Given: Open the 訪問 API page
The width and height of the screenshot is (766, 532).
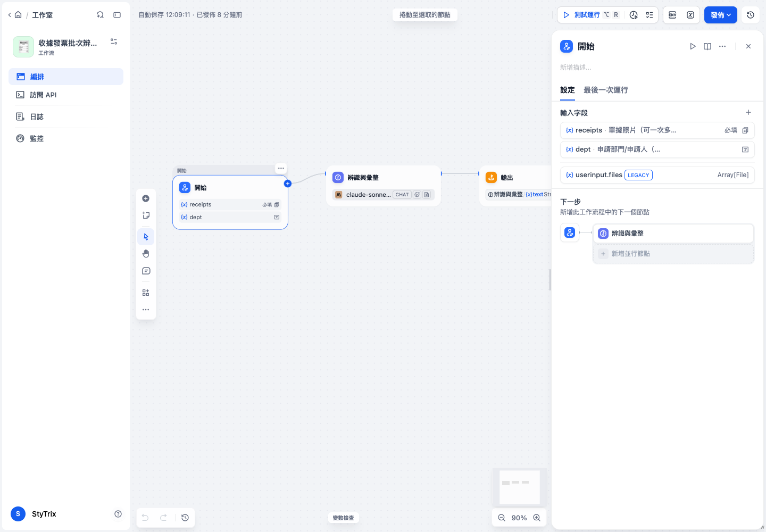Looking at the screenshot, I should coord(66,95).
